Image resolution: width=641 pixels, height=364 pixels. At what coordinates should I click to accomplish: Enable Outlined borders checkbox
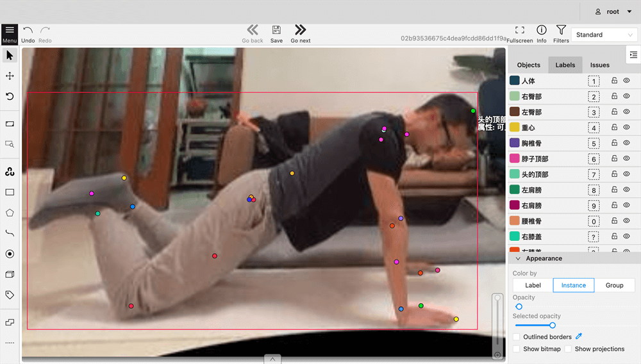click(x=516, y=336)
